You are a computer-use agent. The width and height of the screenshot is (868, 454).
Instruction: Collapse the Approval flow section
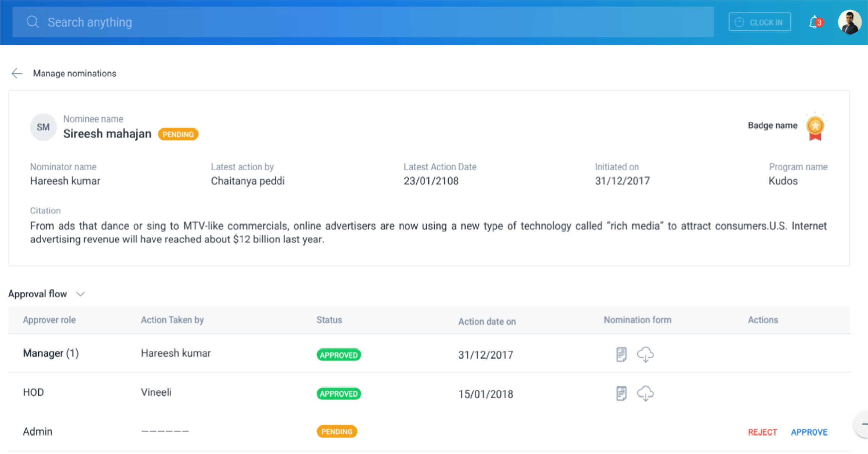80,294
